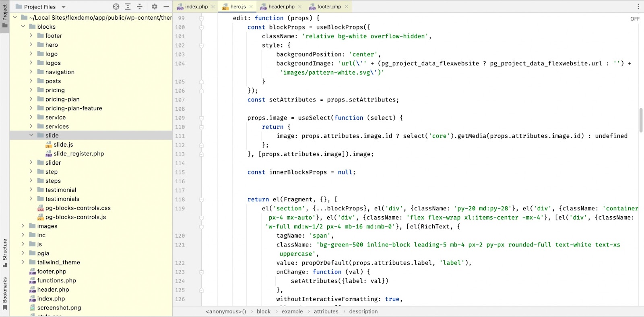
Task: Click line number 111 in the gutter
Action: [180, 136]
